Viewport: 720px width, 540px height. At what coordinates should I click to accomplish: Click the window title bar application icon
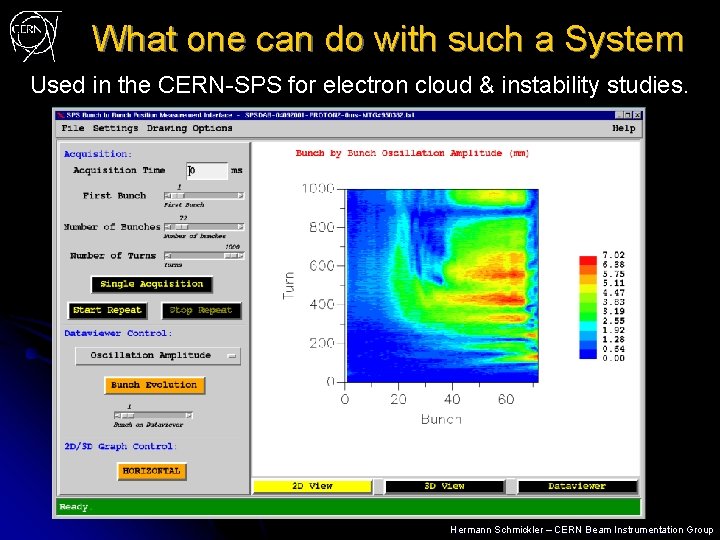point(60,115)
